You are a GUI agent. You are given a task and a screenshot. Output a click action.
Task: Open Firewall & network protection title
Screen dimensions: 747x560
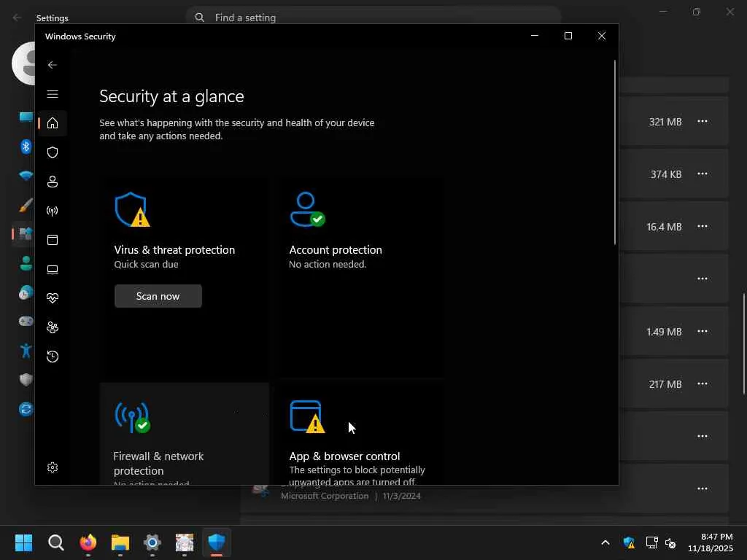158,463
